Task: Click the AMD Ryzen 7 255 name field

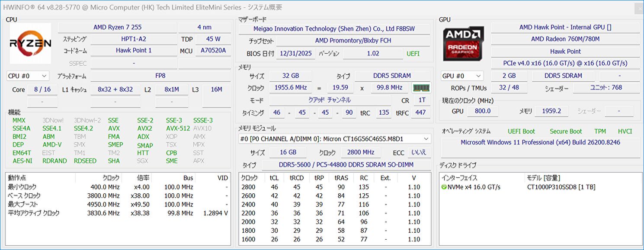Action: [x=117, y=27]
